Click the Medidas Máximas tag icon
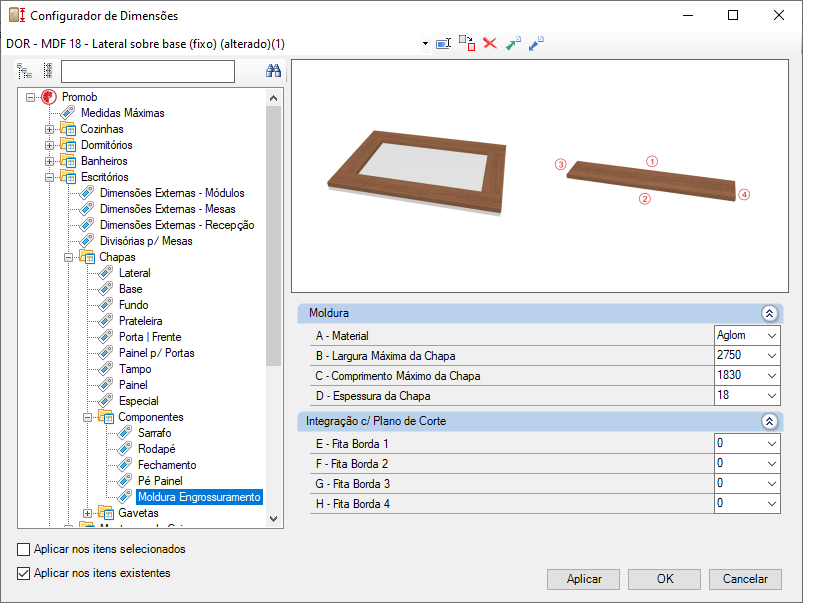This screenshot has width=814, height=611. 67,113
